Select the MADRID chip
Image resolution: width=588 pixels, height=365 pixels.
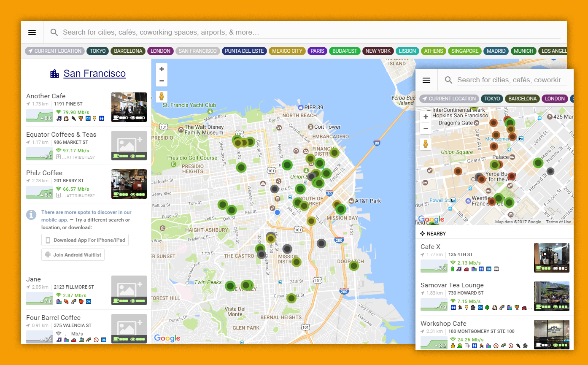coord(496,51)
